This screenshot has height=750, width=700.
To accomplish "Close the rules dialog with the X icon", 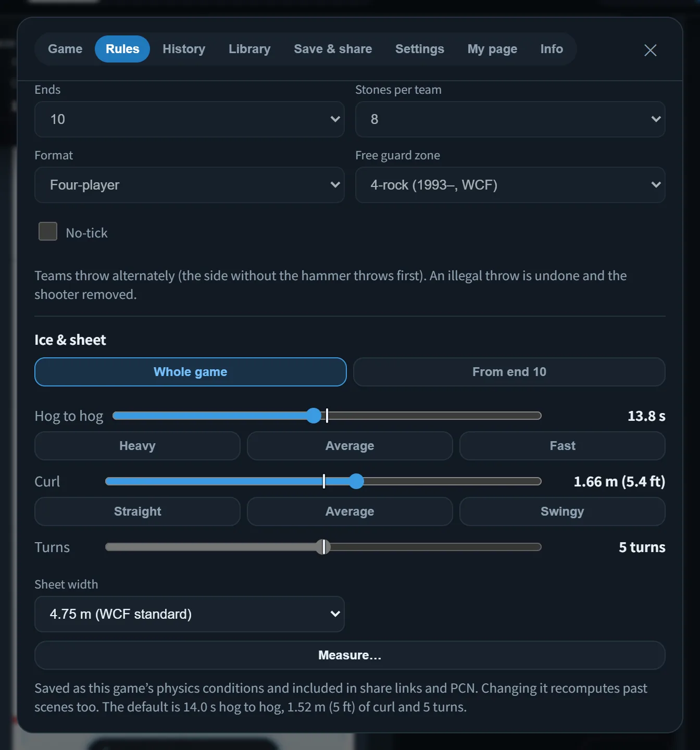I will click(x=650, y=50).
